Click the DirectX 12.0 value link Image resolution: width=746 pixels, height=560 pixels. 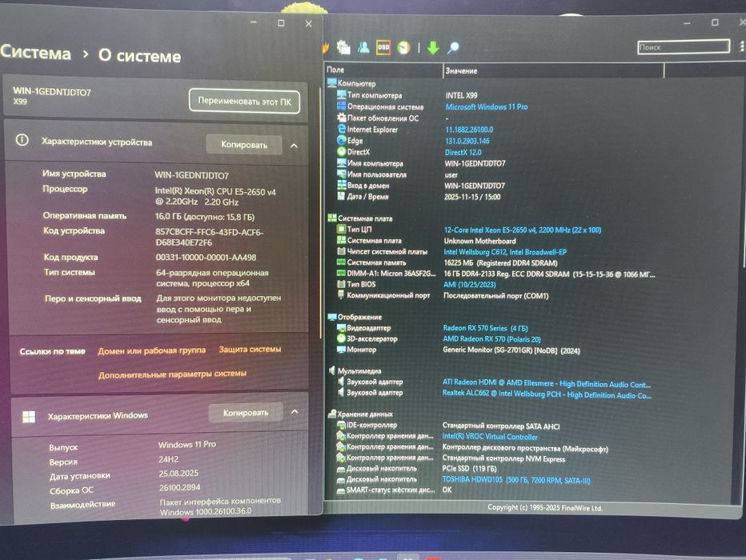(x=463, y=152)
